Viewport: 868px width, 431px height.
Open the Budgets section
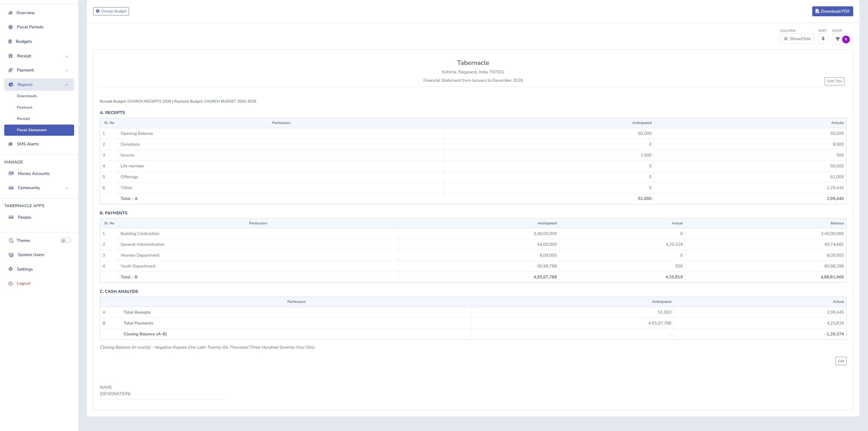(24, 42)
